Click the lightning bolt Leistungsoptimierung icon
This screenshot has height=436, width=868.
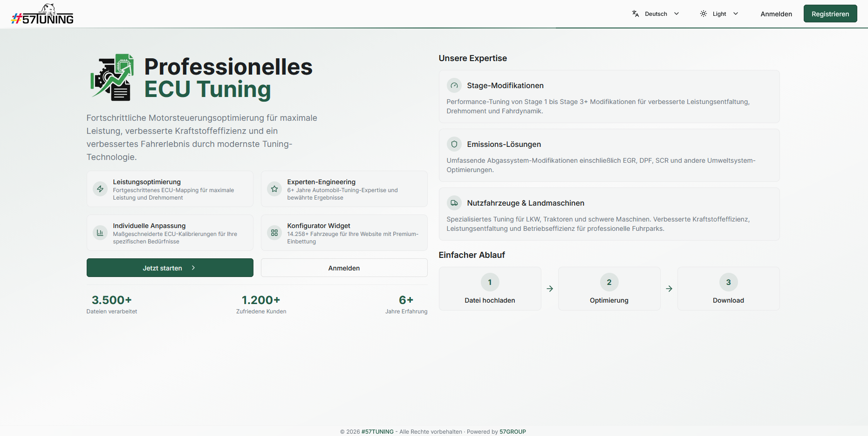pos(100,189)
